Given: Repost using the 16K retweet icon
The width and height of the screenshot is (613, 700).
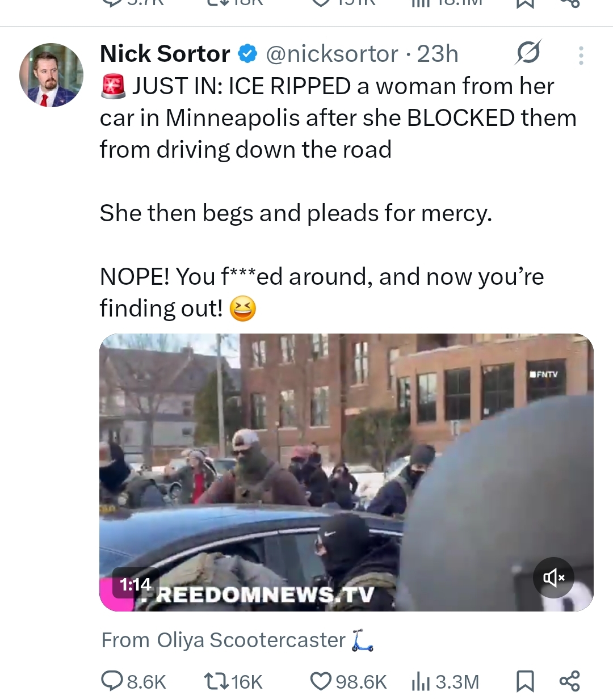Looking at the screenshot, I should tap(233, 681).
